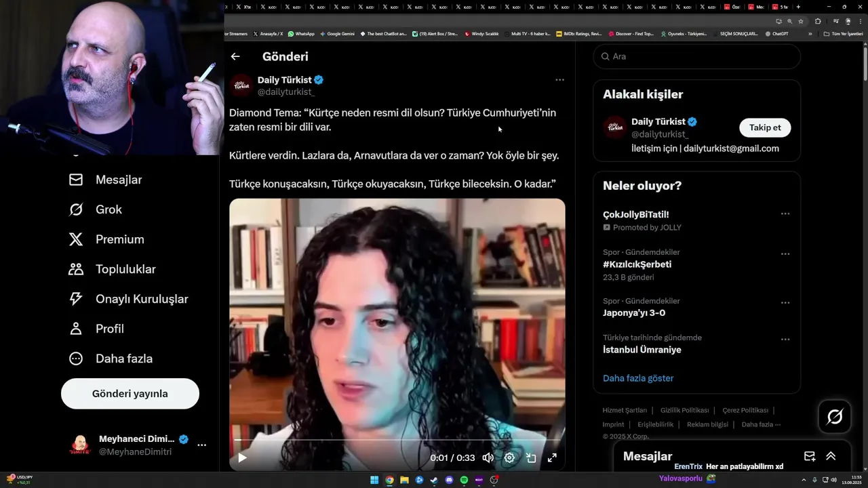Expand footer Daha fazla options
The width and height of the screenshot is (868, 488).
761,424
